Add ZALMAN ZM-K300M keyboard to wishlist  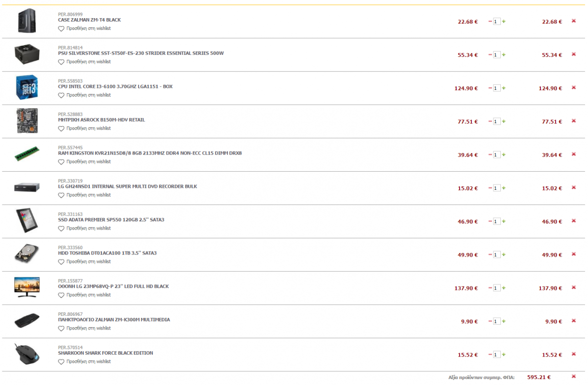click(x=84, y=329)
